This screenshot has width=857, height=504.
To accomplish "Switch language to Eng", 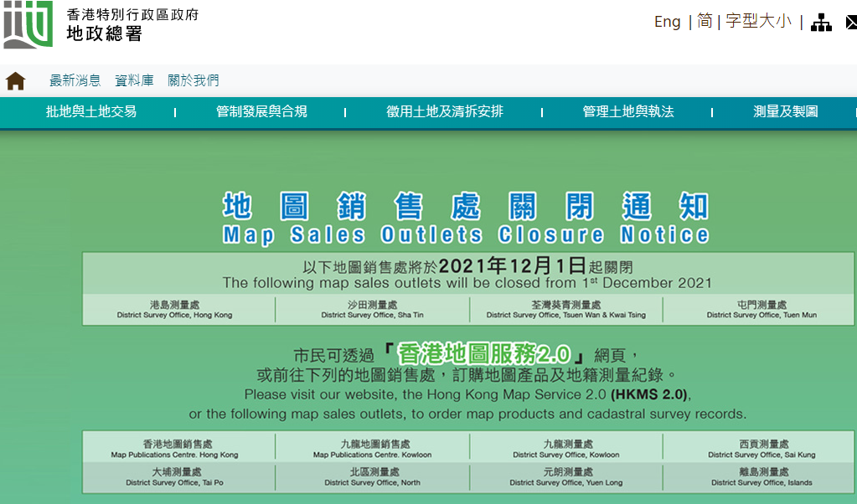I will 667,22.
